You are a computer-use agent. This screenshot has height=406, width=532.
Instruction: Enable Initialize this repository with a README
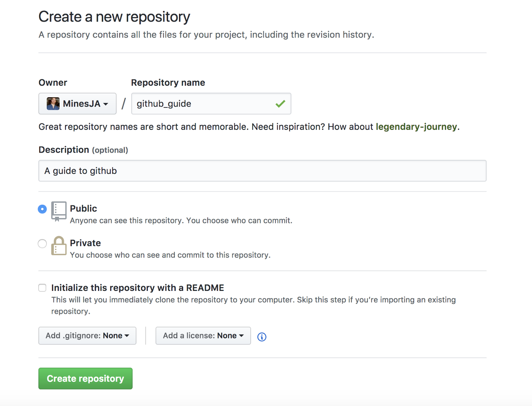point(42,288)
